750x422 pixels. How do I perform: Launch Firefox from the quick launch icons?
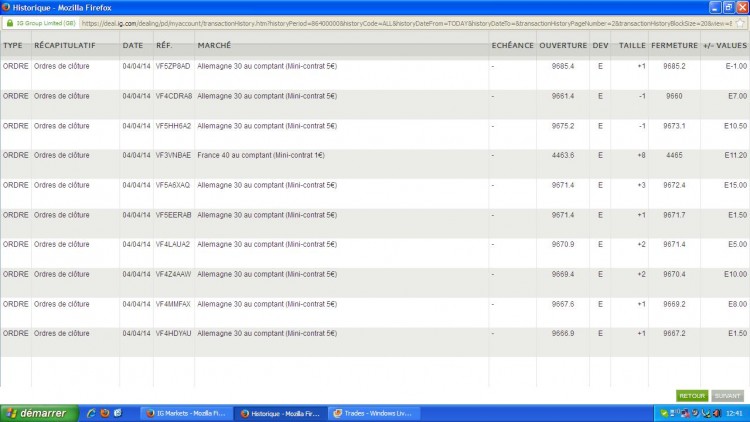(x=104, y=413)
